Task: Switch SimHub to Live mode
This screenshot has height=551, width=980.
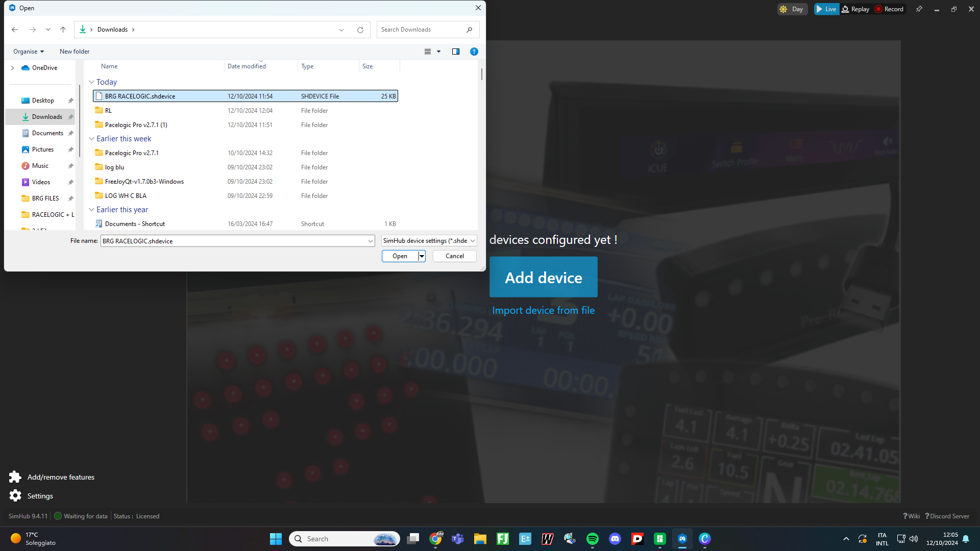Action: [826, 9]
